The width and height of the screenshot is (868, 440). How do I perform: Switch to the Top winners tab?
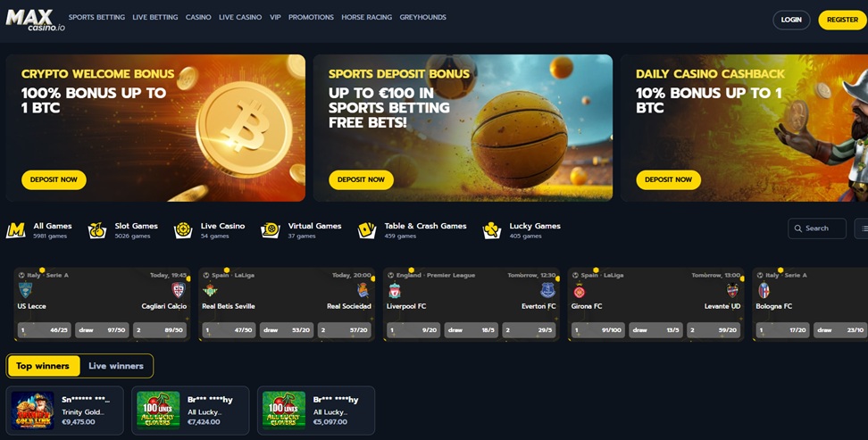tap(43, 366)
